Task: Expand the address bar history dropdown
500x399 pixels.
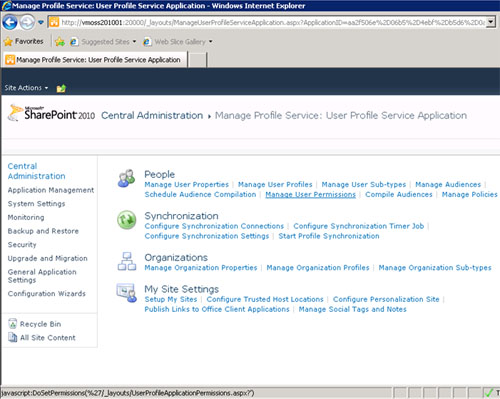Action: pos(490,23)
